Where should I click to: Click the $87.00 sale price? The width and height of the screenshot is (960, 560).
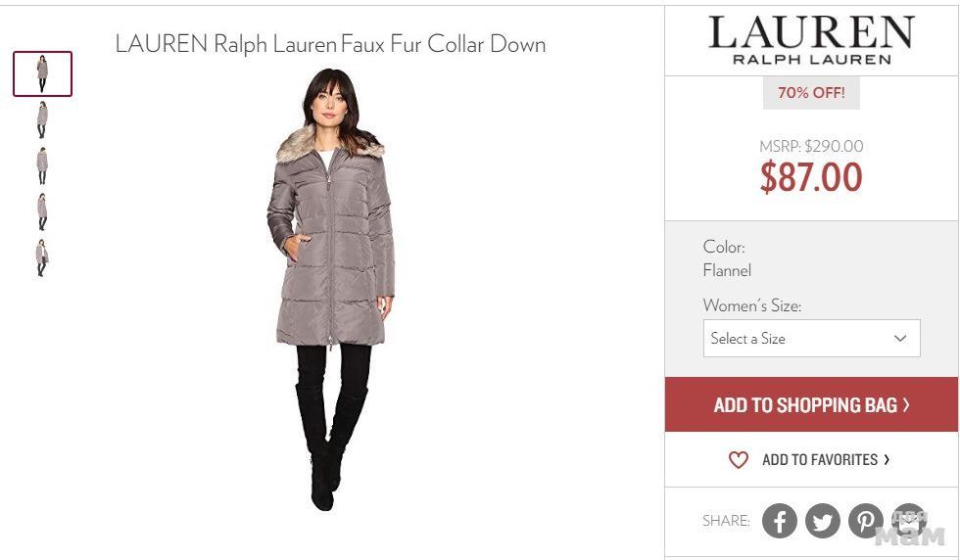[x=811, y=177]
